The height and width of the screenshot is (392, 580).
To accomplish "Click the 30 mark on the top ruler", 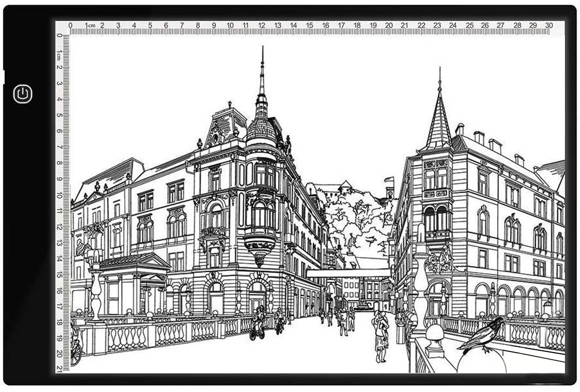I will 549,25.
